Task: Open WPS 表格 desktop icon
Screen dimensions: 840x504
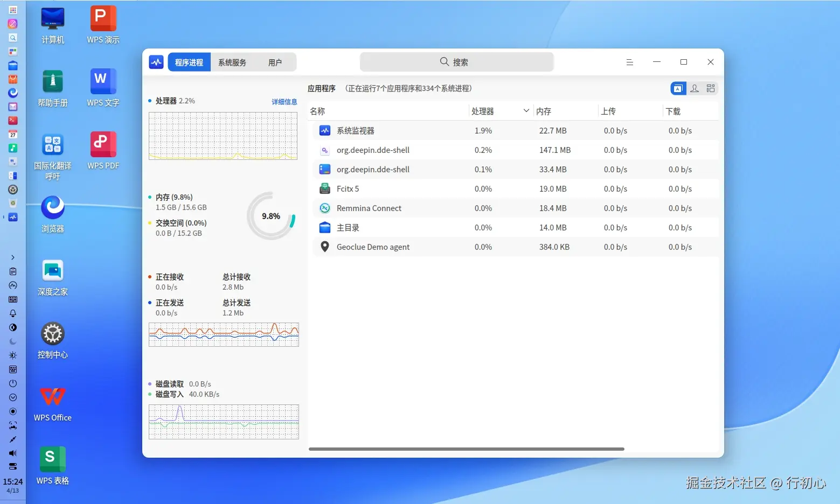Action: 53,466
